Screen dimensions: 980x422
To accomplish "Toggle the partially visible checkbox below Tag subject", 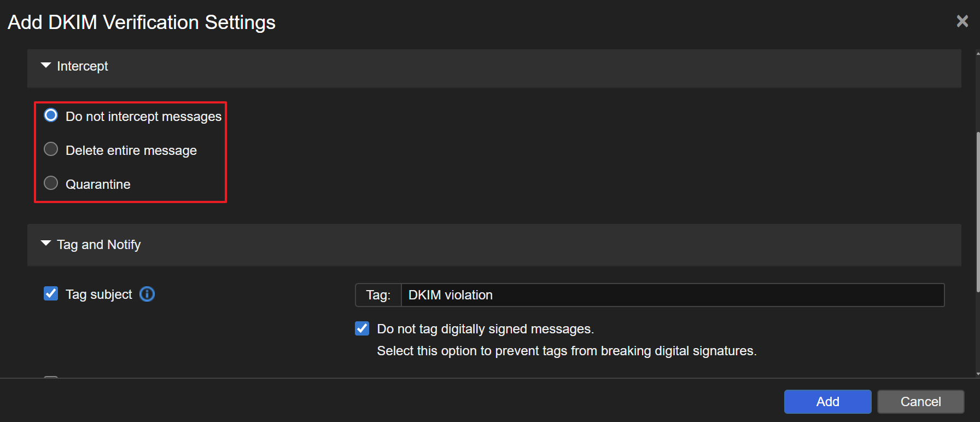I will (x=51, y=377).
